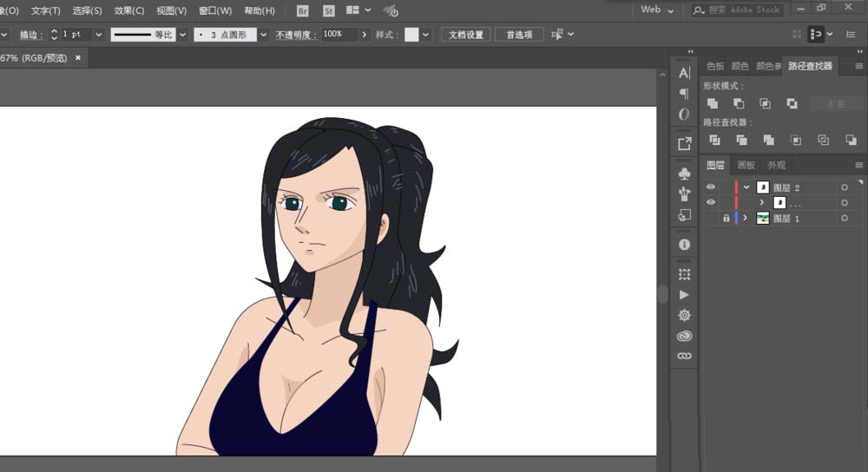
Task: Open the 样式 style dropdown arrow
Action: (425, 35)
